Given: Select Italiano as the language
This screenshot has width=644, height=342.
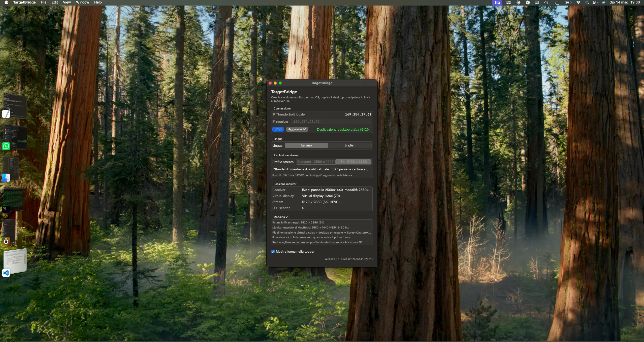Looking at the screenshot, I should tap(306, 145).
